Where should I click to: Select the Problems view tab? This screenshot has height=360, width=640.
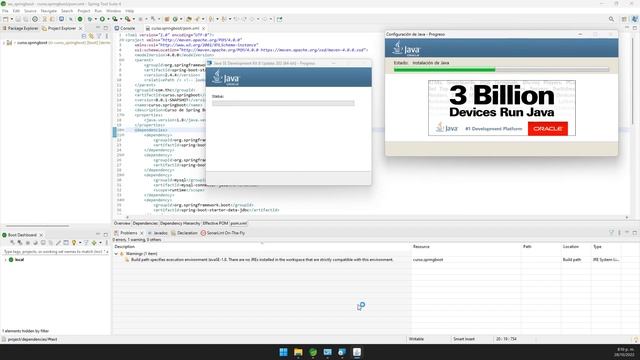tap(129, 233)
